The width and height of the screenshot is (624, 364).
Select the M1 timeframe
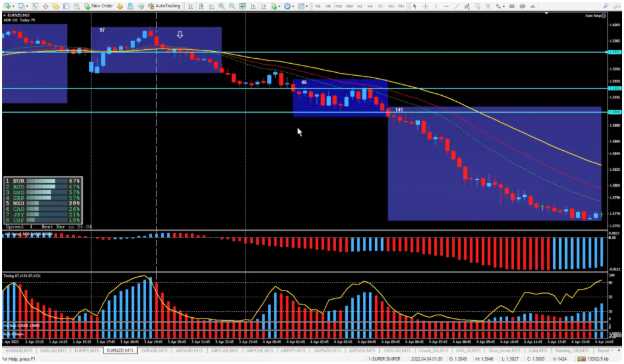click(x=318, y=6)
